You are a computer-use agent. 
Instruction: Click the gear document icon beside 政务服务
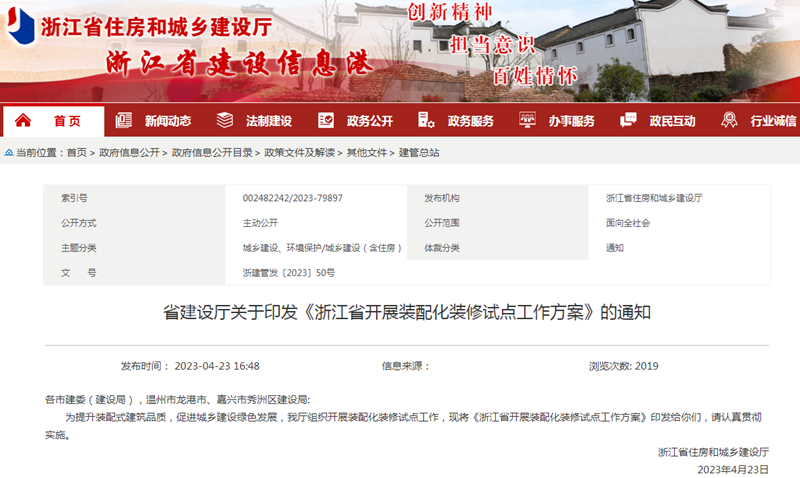(x=426, y=120)
